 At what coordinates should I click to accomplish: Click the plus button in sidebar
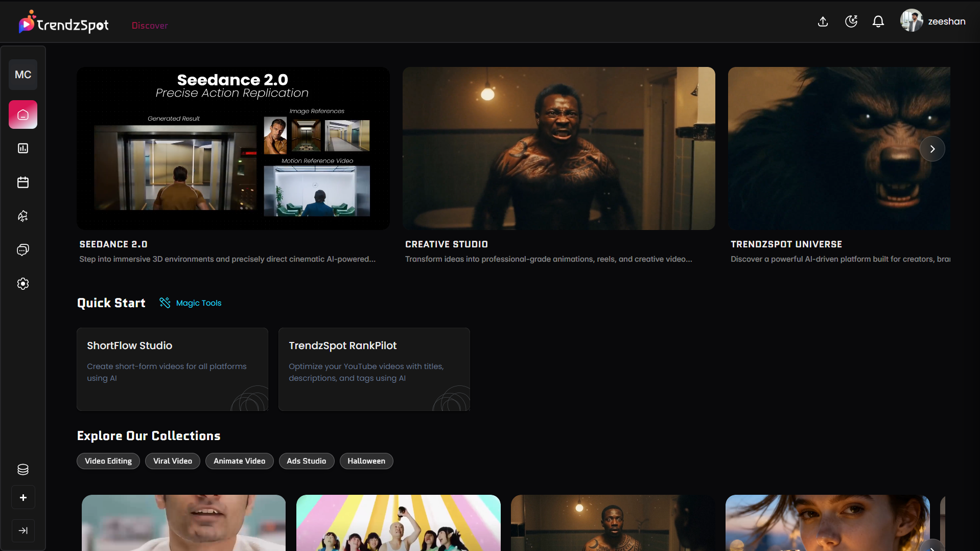23,497
